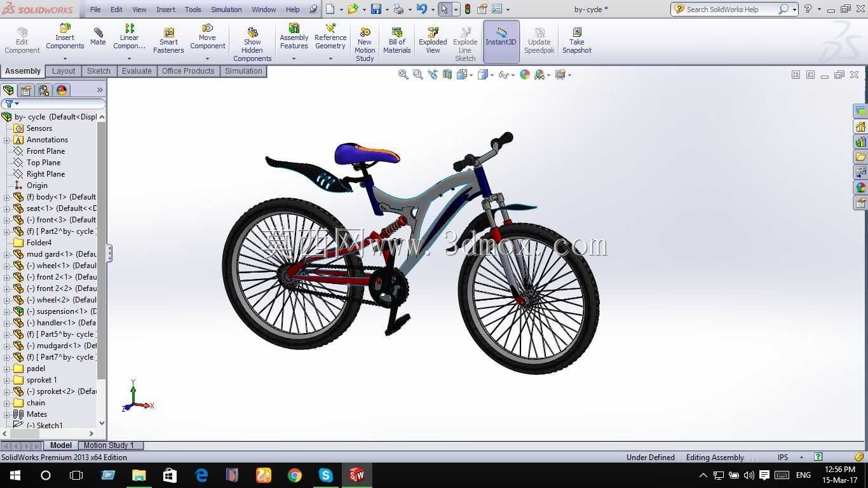Image resolution: width=868 pixels, height=488 pixels.
Task: Open the SolidWorks Resources home tab
Action: (860, 126)
